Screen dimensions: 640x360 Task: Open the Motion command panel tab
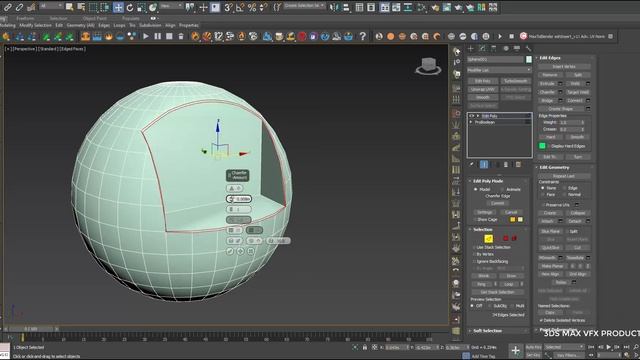click(506, 49)
